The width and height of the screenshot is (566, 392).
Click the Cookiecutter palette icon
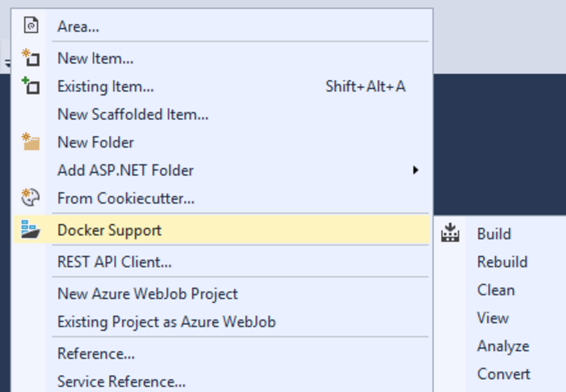tap(30, 198)
